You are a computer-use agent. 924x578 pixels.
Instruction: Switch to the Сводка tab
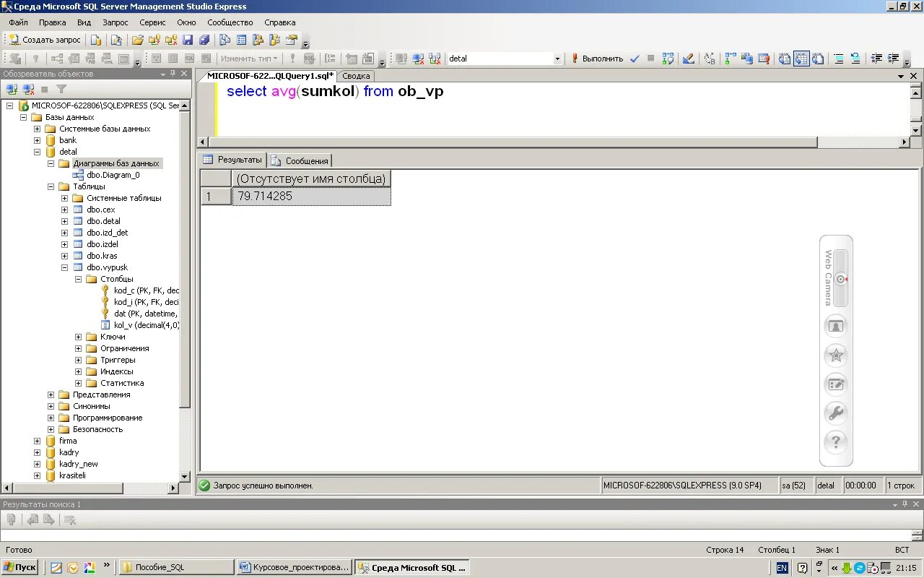pyautogui.click(x=356, y=76)
